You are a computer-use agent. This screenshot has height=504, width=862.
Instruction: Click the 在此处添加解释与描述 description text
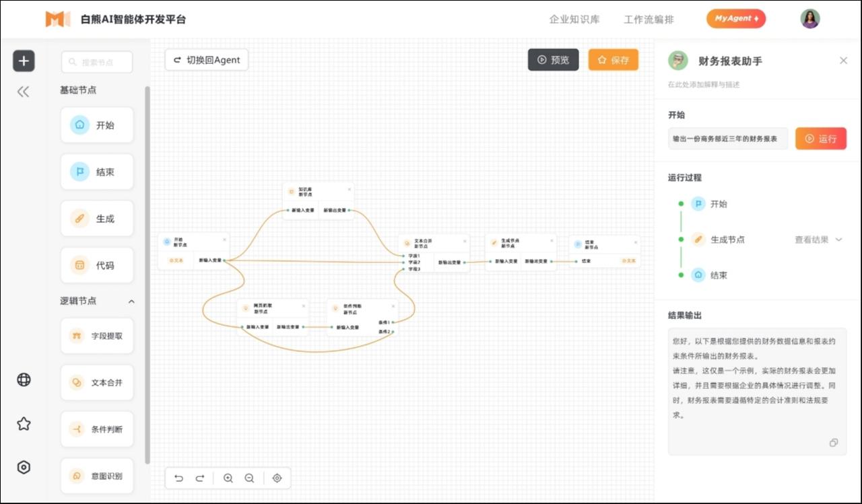(x=704, y=85)
